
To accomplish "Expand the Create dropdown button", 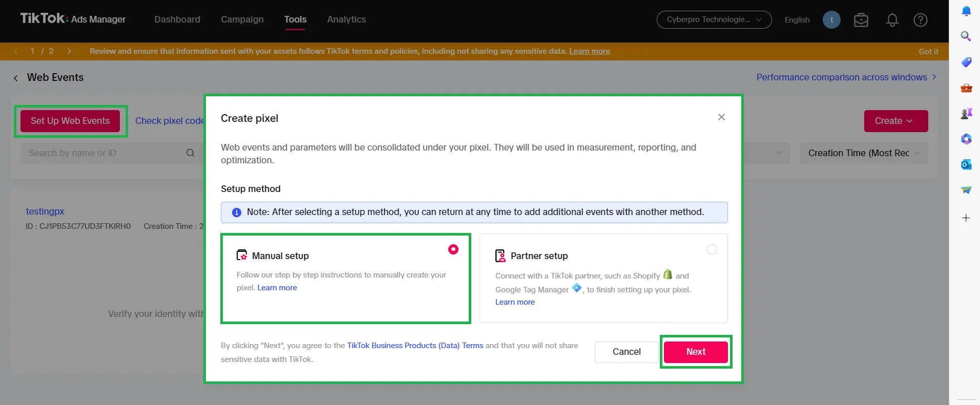I will (x=896, y=121).
